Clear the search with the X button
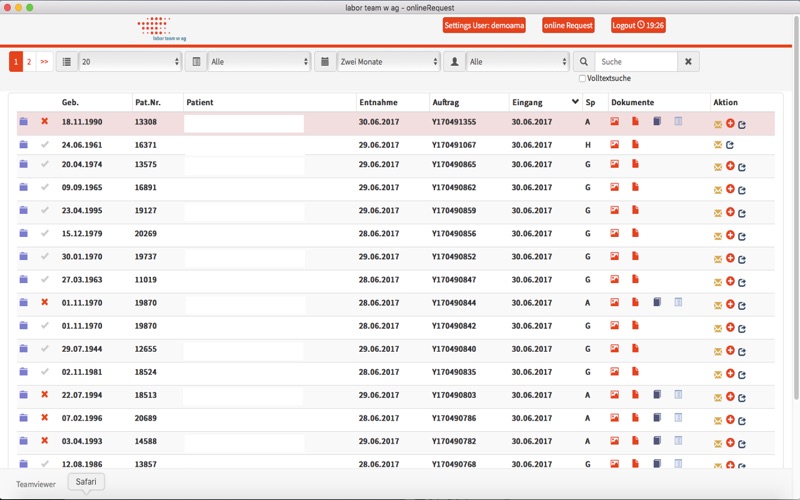Viewport: 800px width, 500px height. (688, 62)
